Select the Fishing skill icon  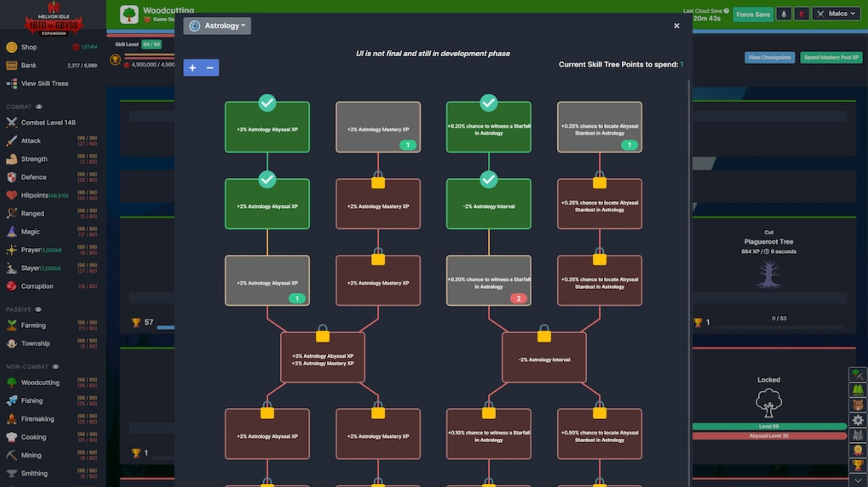click(12, 401)
